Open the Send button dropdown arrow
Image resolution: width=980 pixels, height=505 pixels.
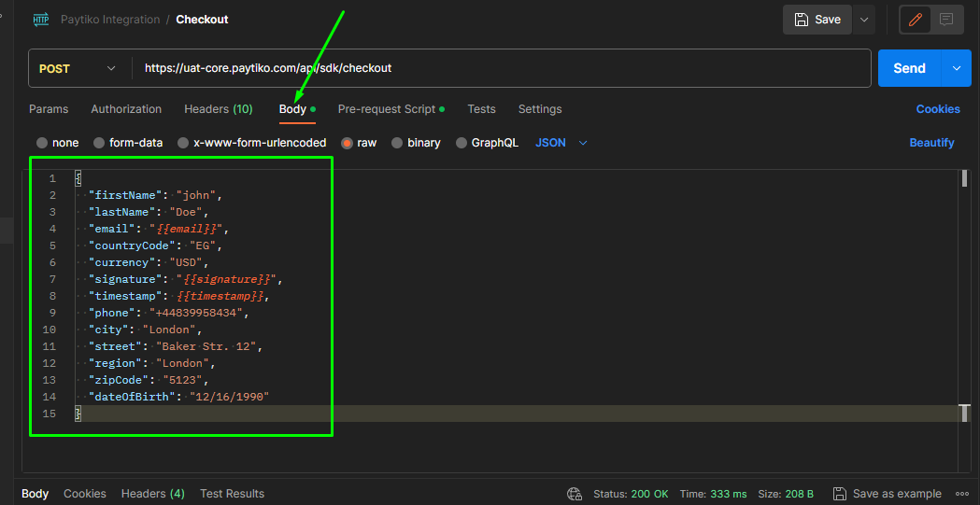click(x=956, y=68)
